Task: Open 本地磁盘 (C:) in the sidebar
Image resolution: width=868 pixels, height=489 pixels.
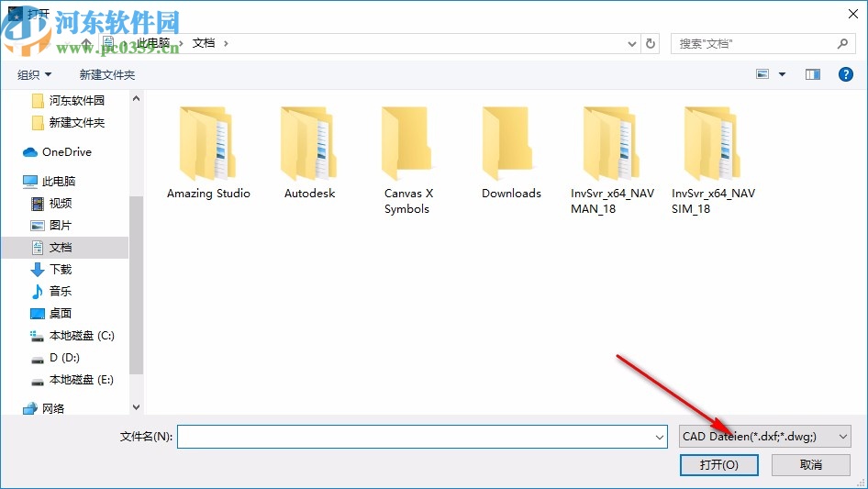Action: (72, 336)
